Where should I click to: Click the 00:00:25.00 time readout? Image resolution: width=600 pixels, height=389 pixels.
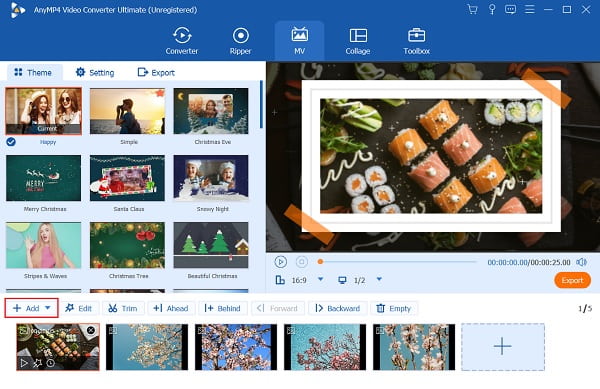[x=550, y=262]
